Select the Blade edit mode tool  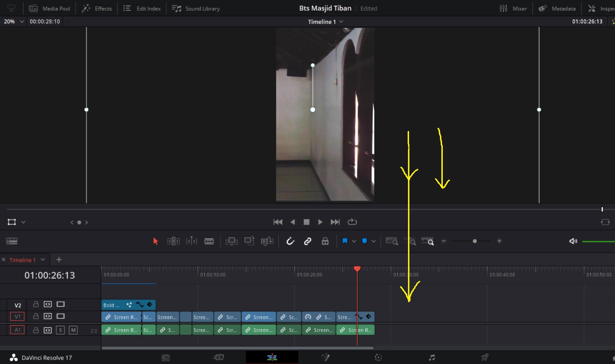pyautogui.click(x=209, y=241)
